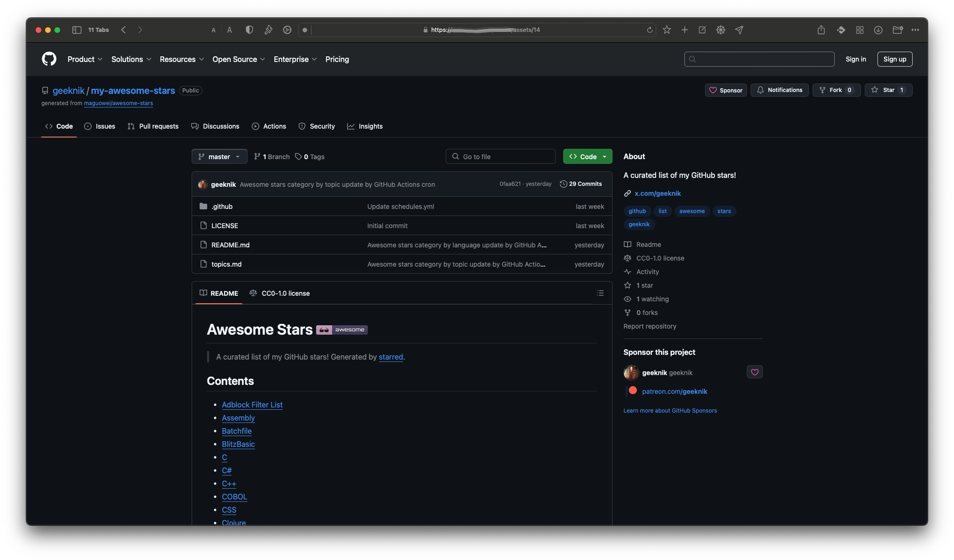This screenshot has height=560, width=954.
Task: Open the browser more options ellipsis
Action: coord(915,30)
